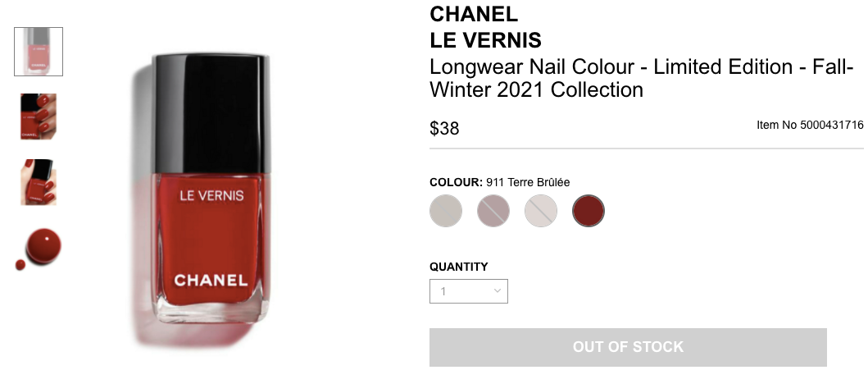Click the $38 price

(444, 129)
